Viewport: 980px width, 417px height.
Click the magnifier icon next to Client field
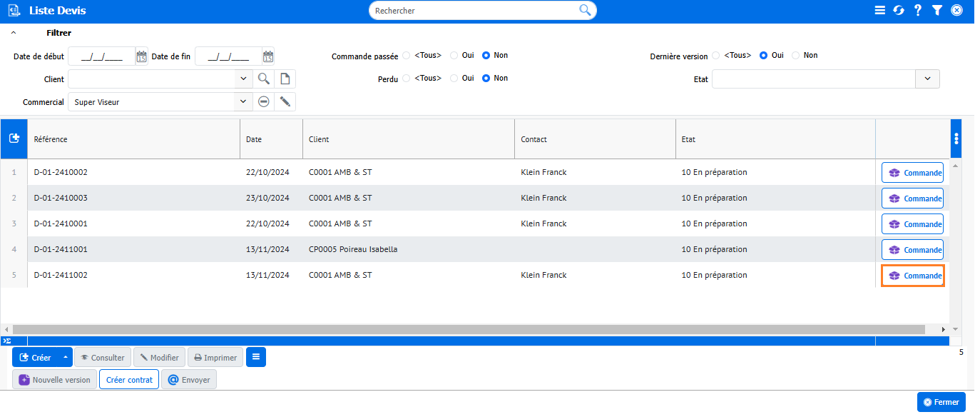pos(264,79)
